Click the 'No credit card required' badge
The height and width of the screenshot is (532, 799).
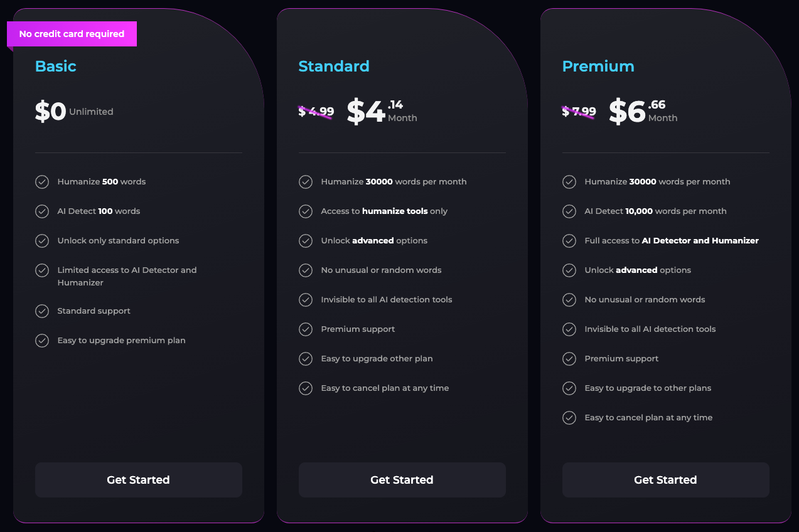coord(72,34)
